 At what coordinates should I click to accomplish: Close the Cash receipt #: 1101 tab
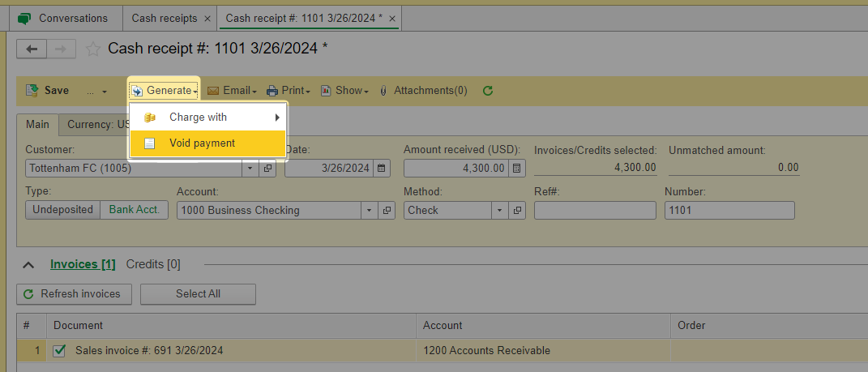point(392,19)
